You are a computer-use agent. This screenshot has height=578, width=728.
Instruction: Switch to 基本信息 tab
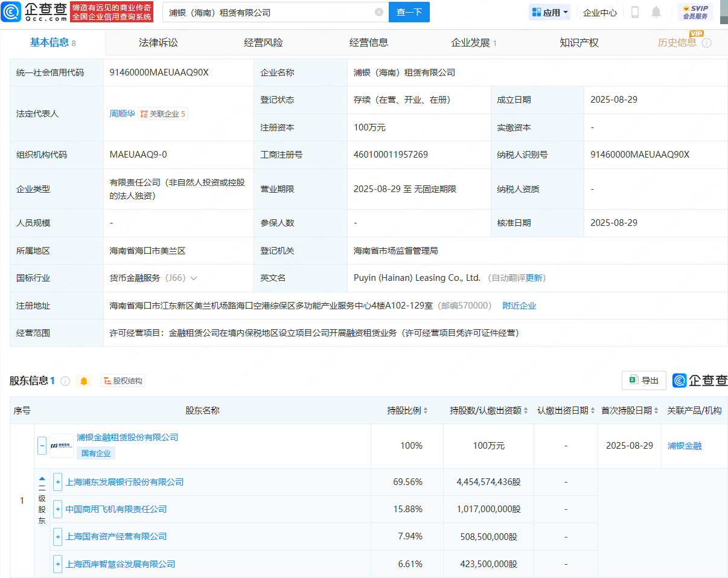click(53, 42)
